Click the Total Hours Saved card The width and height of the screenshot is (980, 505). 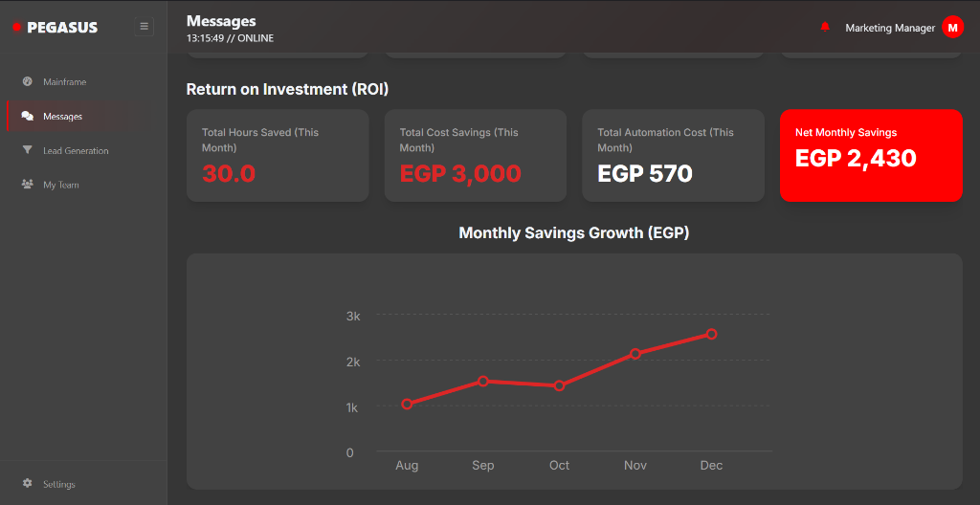278,155
